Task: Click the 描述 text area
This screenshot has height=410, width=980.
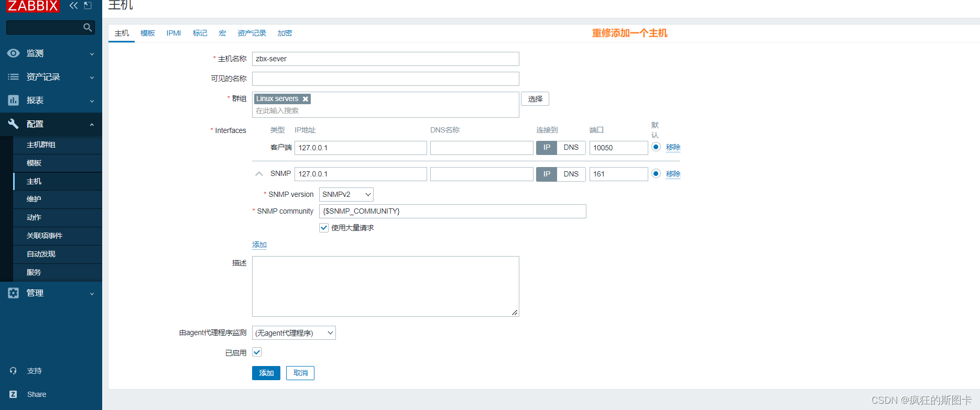Action: (386, 286)
